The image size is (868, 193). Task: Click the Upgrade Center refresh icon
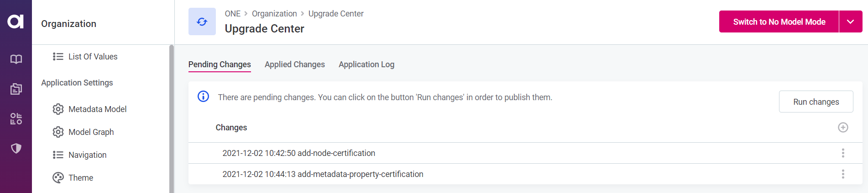[202, 21]
